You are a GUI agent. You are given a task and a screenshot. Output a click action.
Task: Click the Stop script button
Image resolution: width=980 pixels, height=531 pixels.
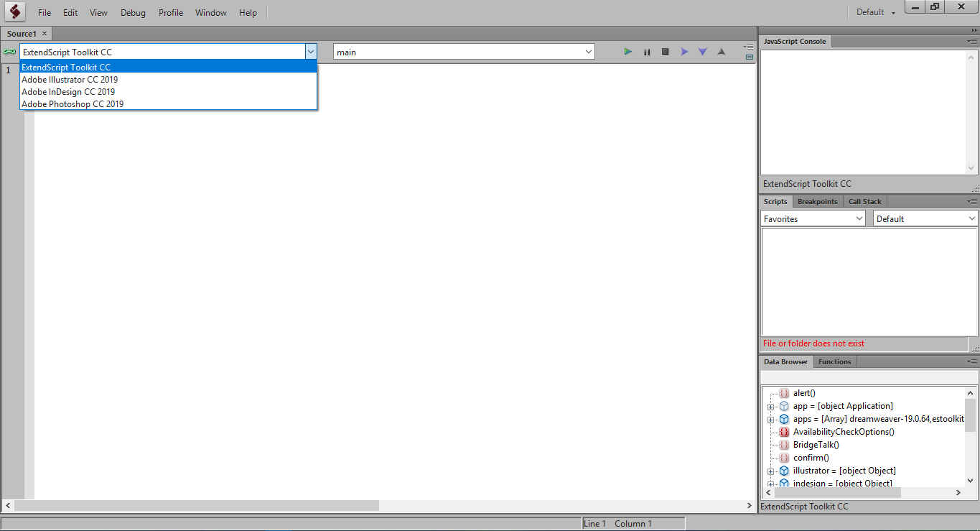[x=666, y=52]
